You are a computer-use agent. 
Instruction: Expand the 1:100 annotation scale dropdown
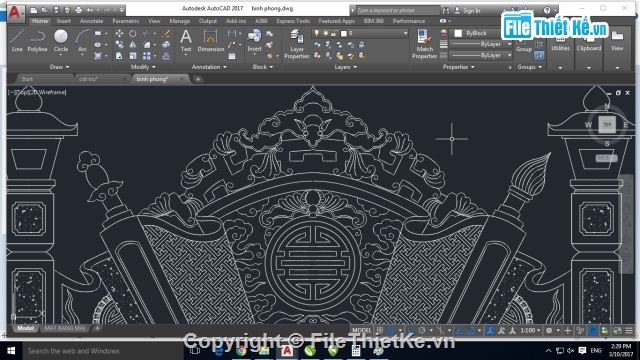click(530, 330)
